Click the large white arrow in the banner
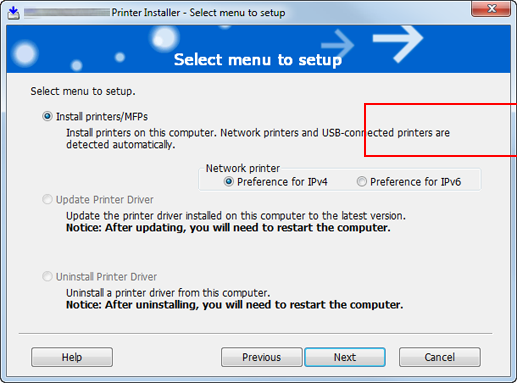This screenshot has width=517, height=383. pos(398,43)
